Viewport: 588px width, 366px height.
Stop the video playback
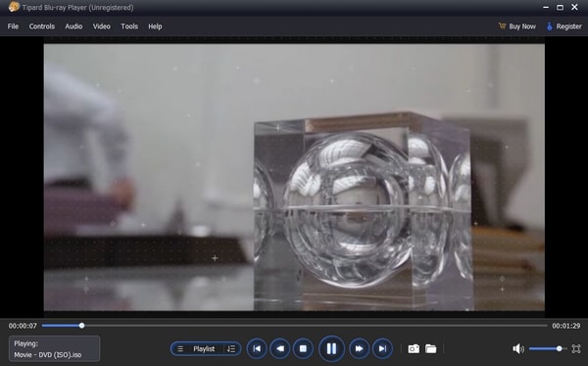(303, 348)
